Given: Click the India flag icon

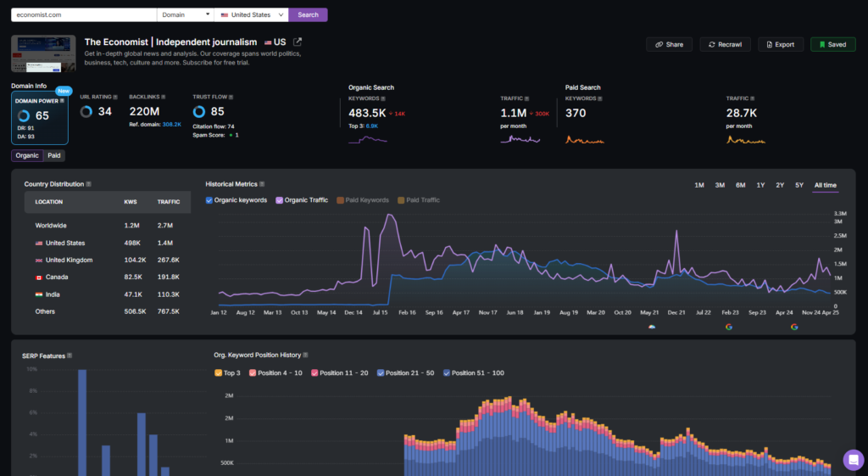Looking at the screenshot, I should (x=39, y=294).
